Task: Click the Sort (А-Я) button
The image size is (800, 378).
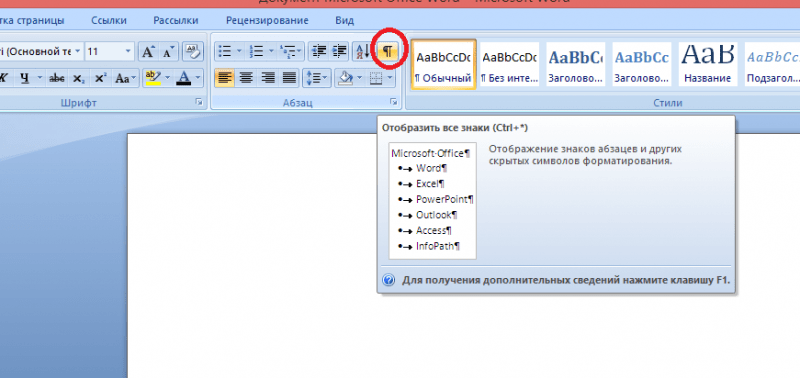Action: tap(363, 51)
